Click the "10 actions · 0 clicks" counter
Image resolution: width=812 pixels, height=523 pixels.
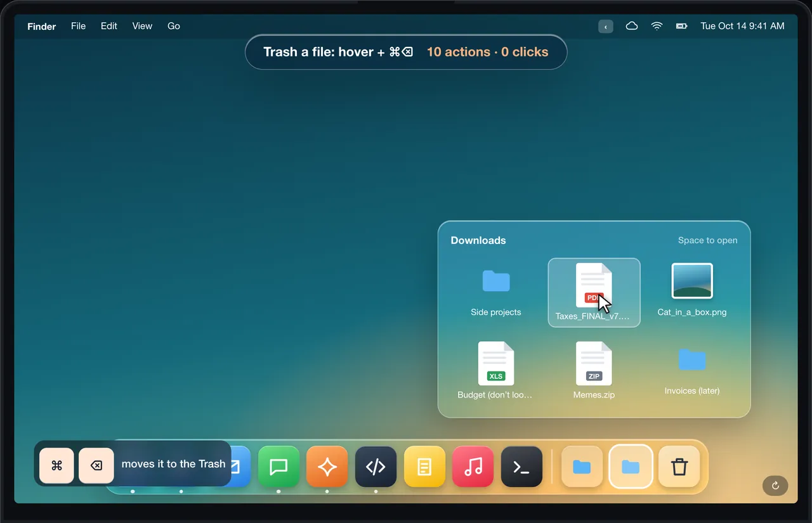[x=487, y=52]
